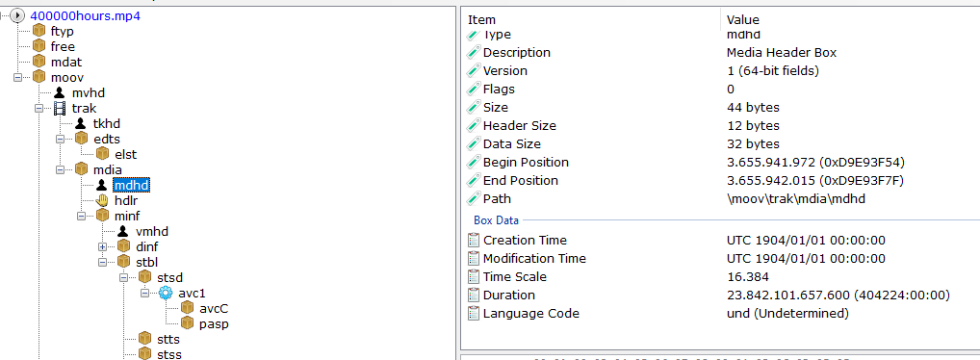This screenshot has height=360, width=980.
Task: Select the Begin Position property row
Action: [722, 162]
